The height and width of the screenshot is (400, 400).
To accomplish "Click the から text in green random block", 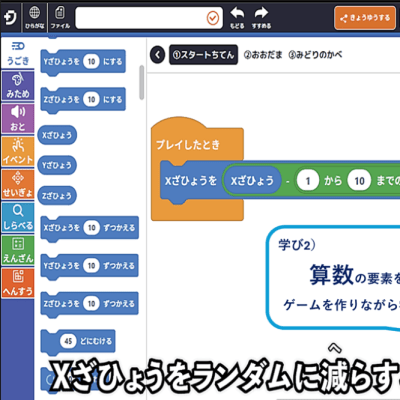I will 333,181.
